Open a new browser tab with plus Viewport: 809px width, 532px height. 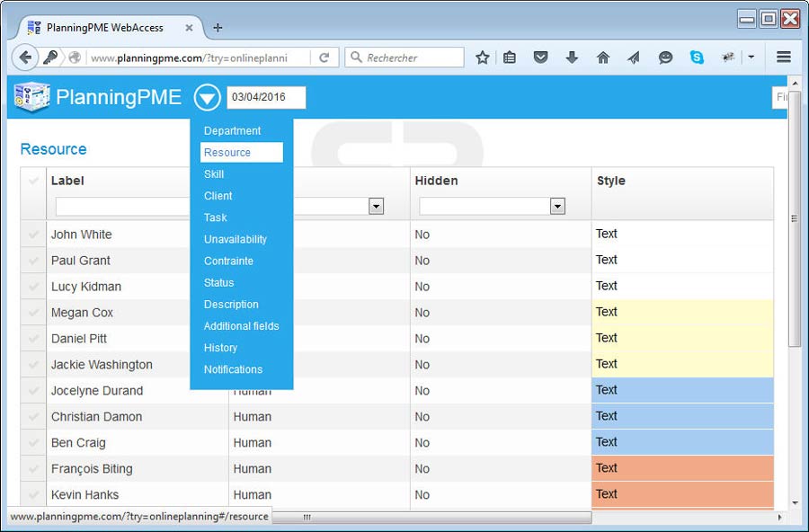click(218, 28)
